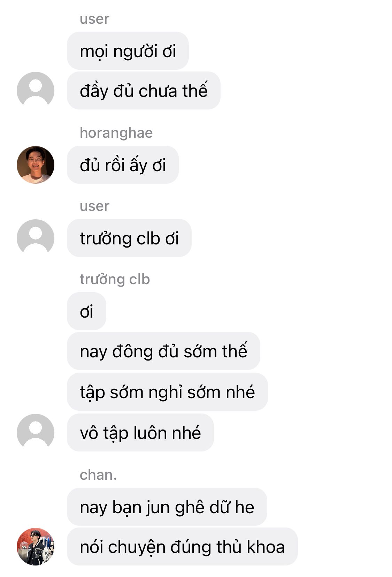Tap the topmost 'user' sender label
Screen dimensions: 392x577
(x=94, y=19)
